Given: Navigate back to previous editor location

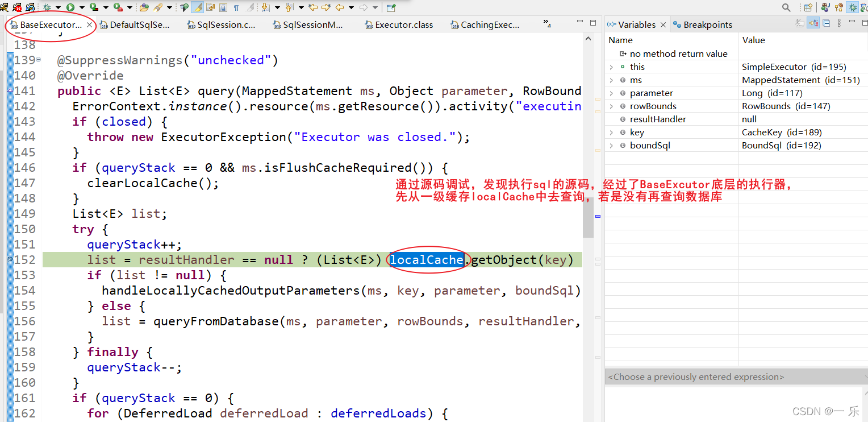Looking at the screenshot, I should click(340, 7).
